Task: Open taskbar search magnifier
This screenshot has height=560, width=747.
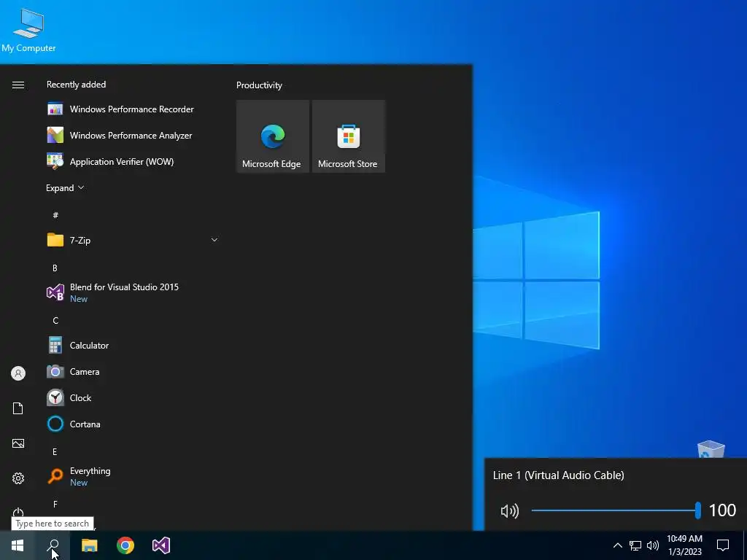Action: pyautogui.click(x=53, y=545)
